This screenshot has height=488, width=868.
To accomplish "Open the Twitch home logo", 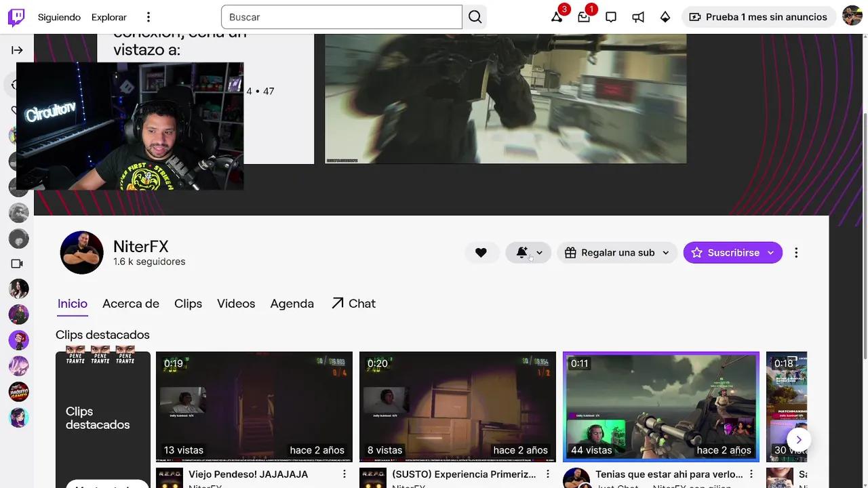I will pos(16,17).
